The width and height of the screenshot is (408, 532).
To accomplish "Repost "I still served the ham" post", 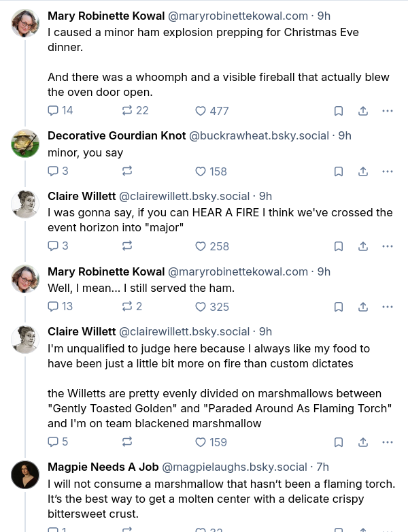I will (x=127, y=306).
